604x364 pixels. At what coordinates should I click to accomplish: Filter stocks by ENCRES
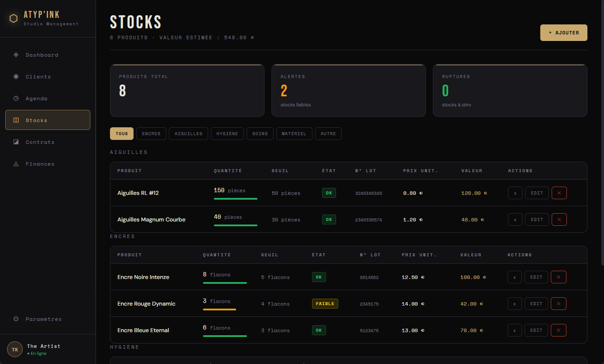(x=151, y=133)
